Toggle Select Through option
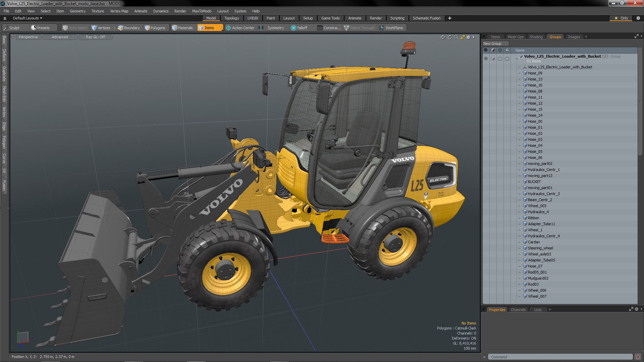The image size is (644, 362). 359,28
